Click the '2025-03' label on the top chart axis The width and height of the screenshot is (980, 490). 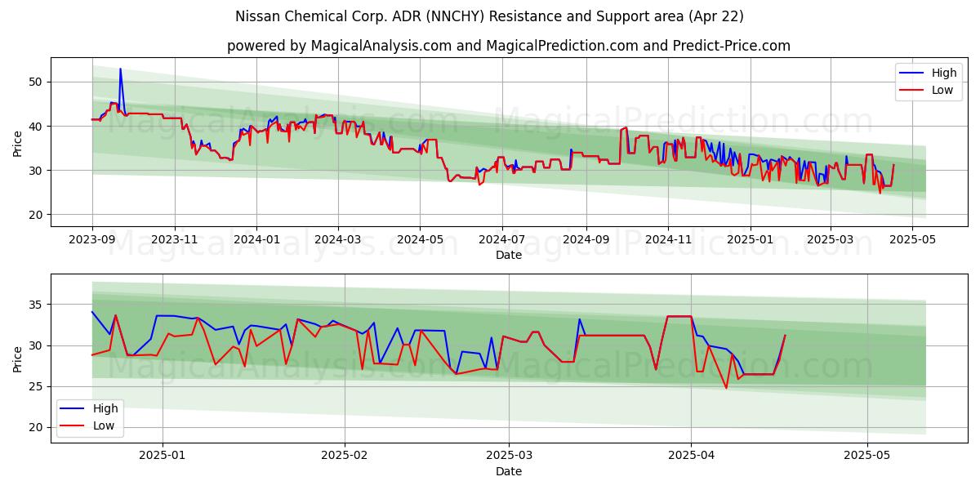tap(830, 240)
